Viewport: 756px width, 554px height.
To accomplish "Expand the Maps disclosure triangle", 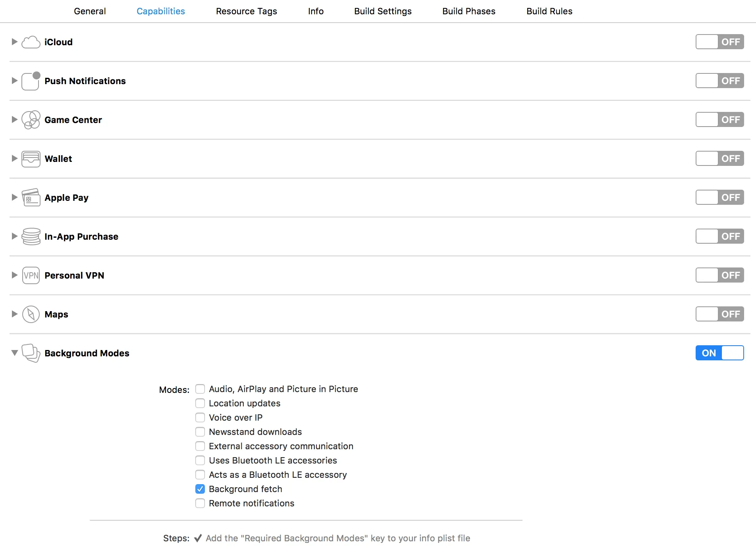I will coord(15,314).
